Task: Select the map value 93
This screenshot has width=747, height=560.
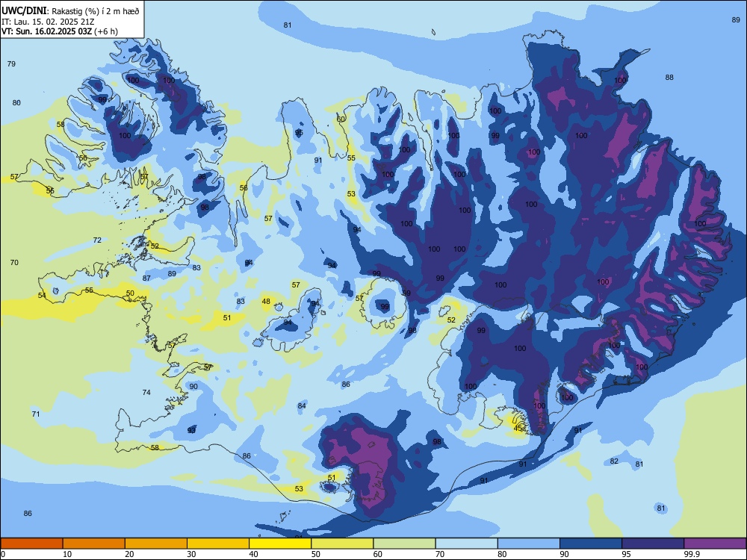Action: [191, 430]
